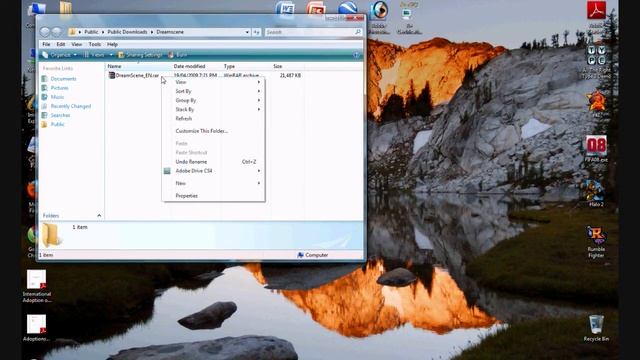640x360 pixels.
Task: Open the address bar history dropdown arrow
Action: [247, 32]
